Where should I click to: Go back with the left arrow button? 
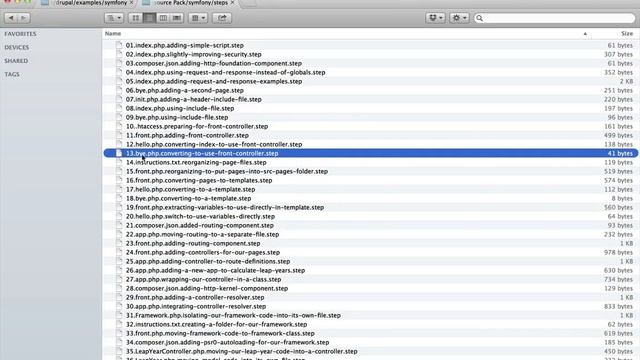11,18
